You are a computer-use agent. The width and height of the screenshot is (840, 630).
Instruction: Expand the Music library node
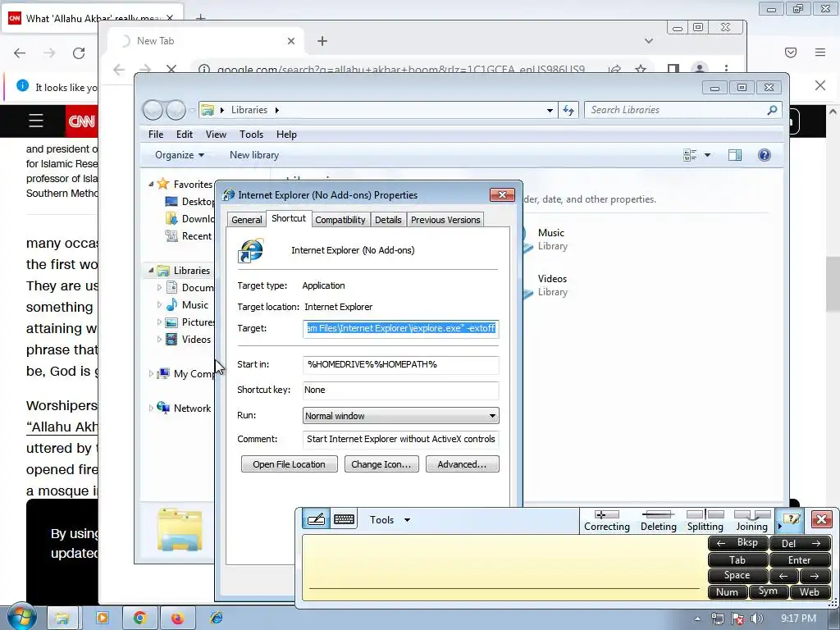coord(159,305)
